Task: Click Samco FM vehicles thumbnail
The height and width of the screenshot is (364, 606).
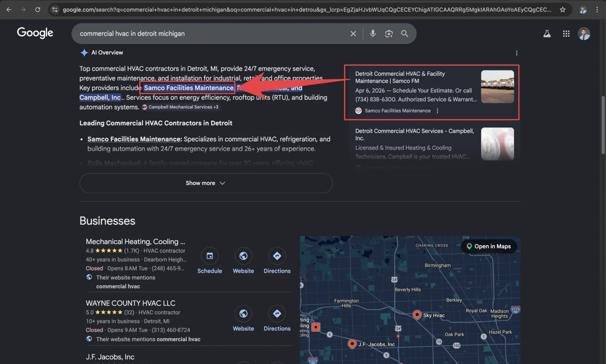Action: (497, 86)
